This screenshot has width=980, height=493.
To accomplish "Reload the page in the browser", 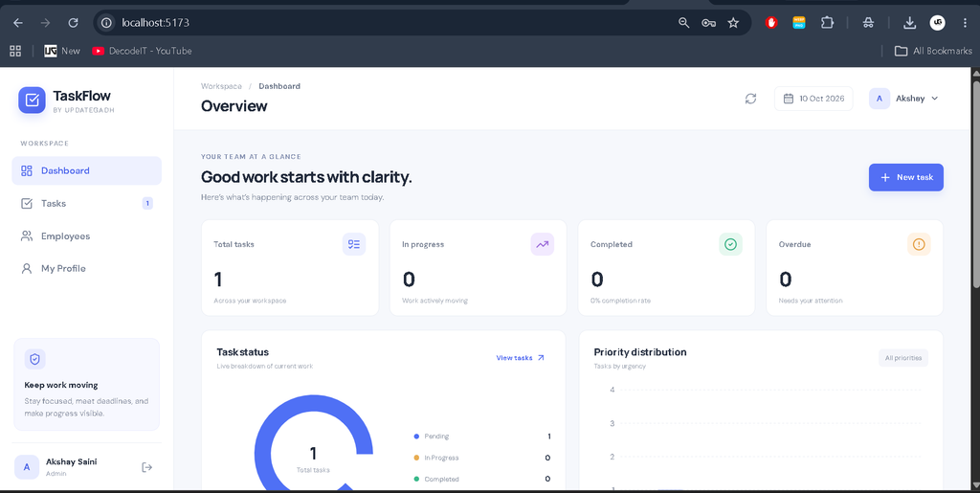I will [73, 23].
